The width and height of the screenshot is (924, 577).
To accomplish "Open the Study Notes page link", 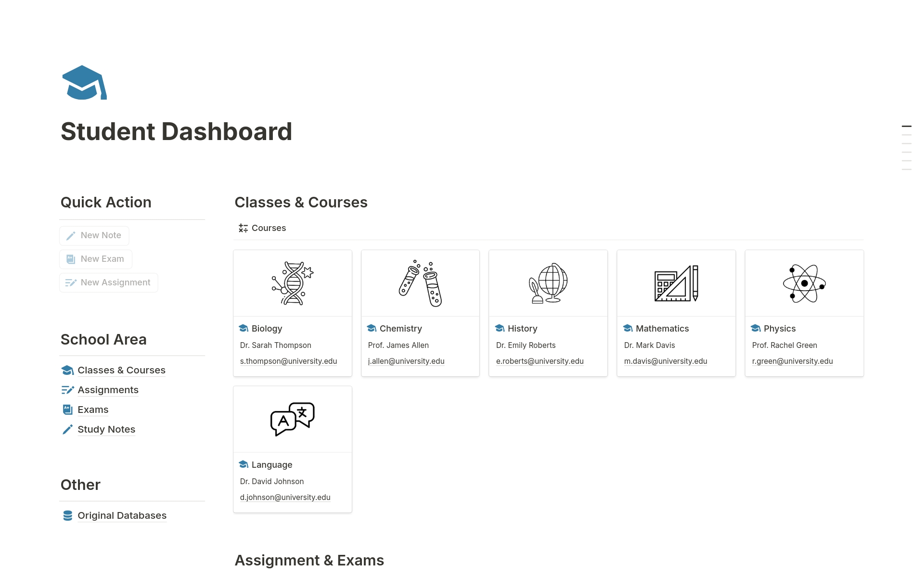I will pyautogui.click(x=106, y=429).
